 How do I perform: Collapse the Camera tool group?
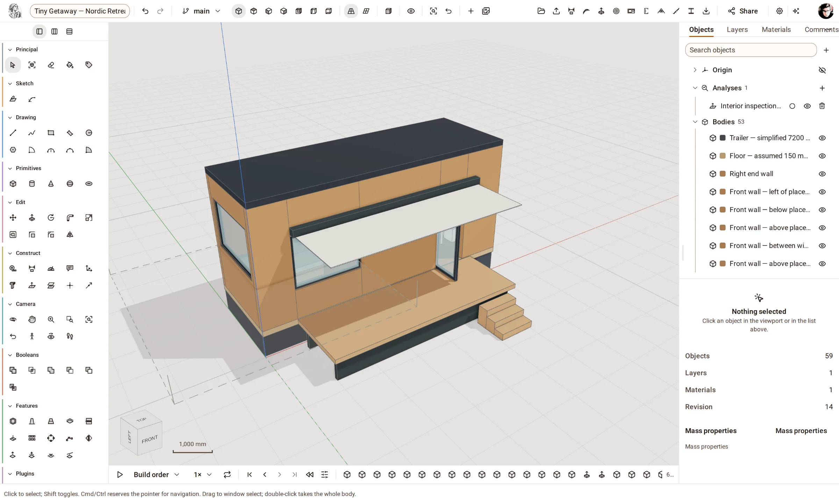click(x=10, y=304)
